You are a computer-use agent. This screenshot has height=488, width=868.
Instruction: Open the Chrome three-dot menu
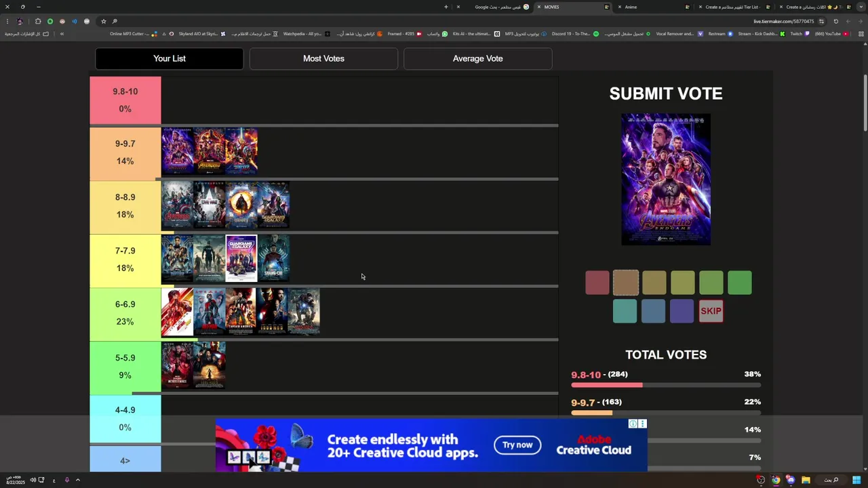(x=7, y=21)
